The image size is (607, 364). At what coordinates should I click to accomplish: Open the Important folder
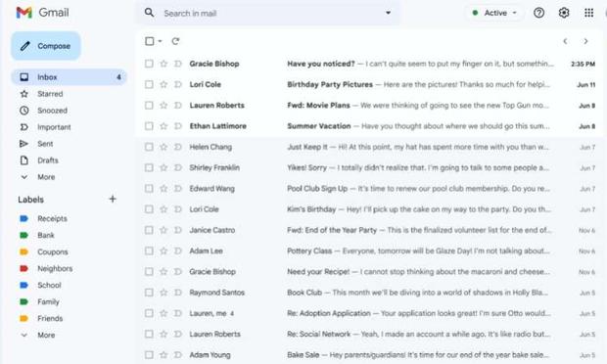[54, 127]
